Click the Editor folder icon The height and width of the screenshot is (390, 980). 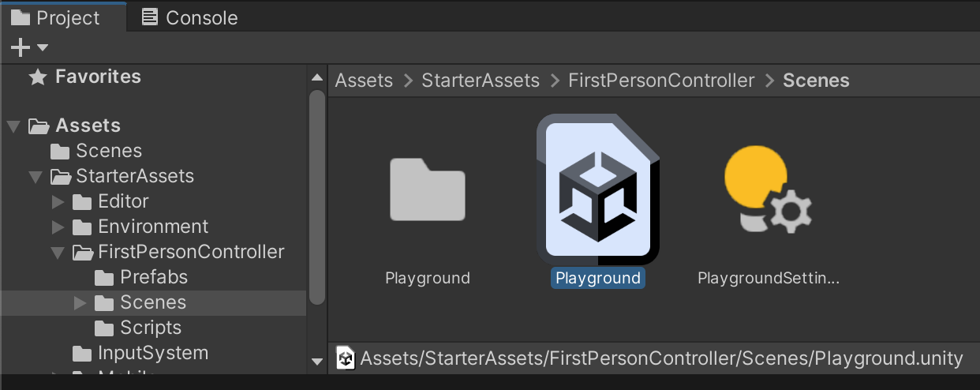(82, 202)
